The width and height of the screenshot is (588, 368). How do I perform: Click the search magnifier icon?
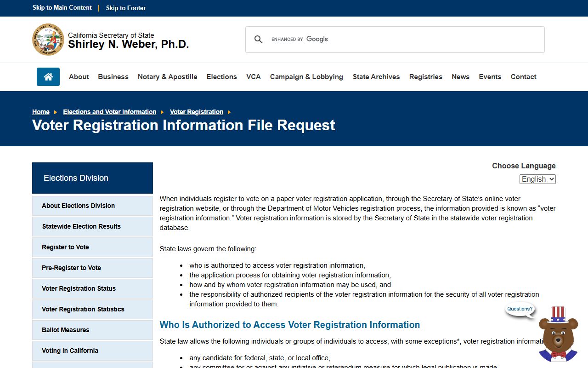(259, 40)
